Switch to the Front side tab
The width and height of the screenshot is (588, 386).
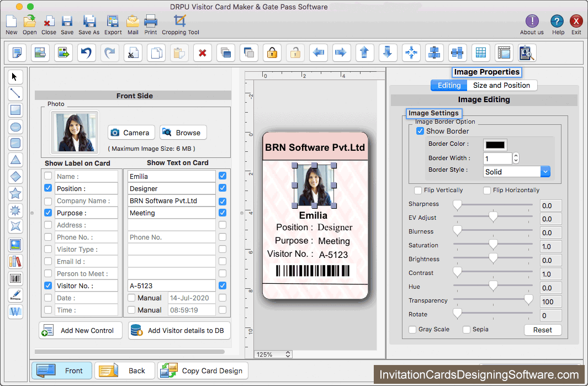(x=62, y=371)
